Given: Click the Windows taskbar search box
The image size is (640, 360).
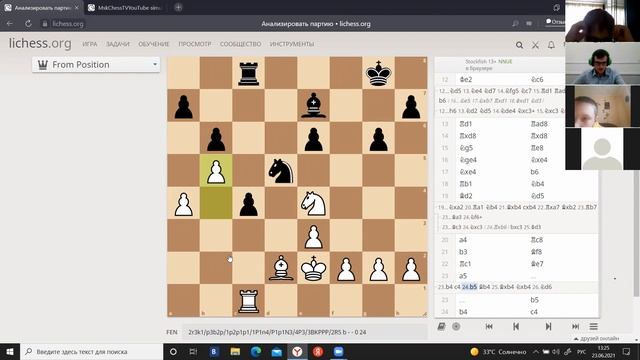Looking at the screenshot, I should click(92, 351).
